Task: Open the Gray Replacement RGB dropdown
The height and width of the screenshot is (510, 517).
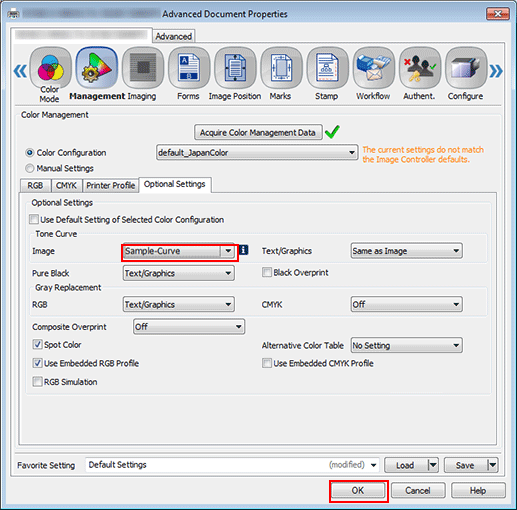Action: [x=179, y=304]
